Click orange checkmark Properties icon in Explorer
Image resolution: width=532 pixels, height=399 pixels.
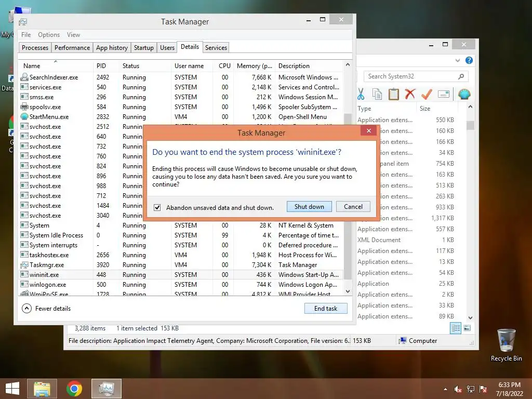(427, 94)
